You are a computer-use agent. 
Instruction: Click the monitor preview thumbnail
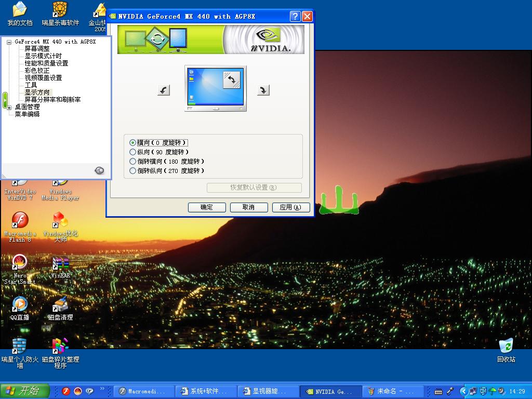click(216, 88)
